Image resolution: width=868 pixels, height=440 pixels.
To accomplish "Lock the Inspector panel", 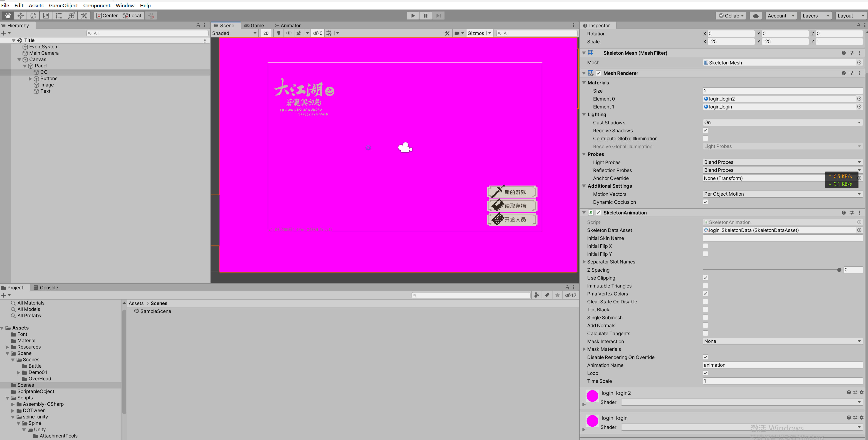I will (x=858, y=25).
